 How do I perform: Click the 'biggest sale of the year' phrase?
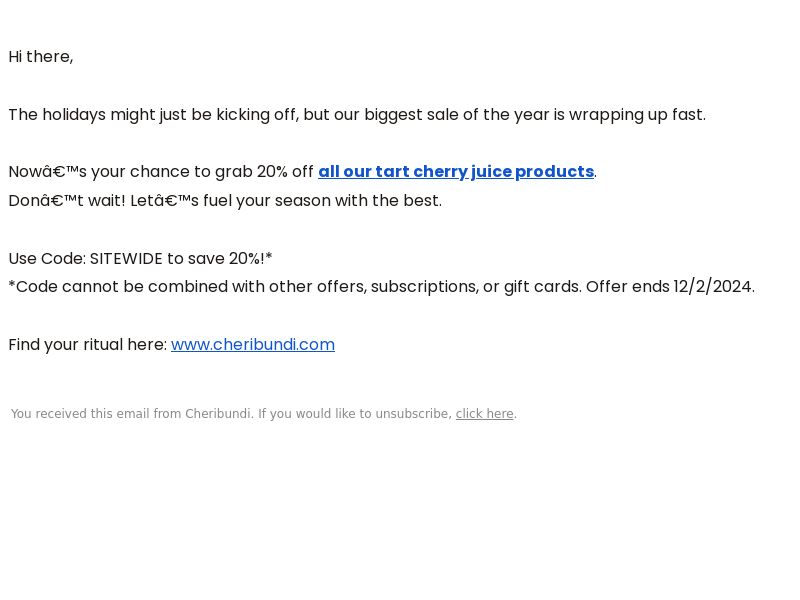pyautogui.click(x=457, y=115)
